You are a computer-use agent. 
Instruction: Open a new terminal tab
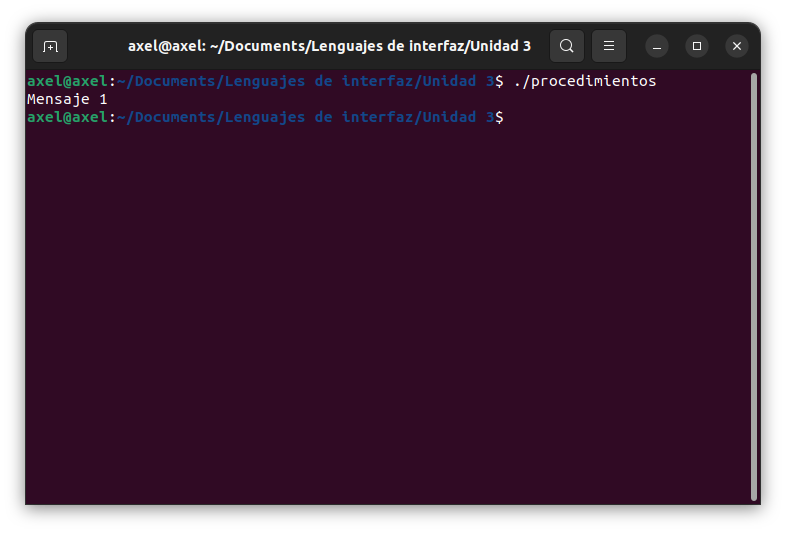click(50, 46)
